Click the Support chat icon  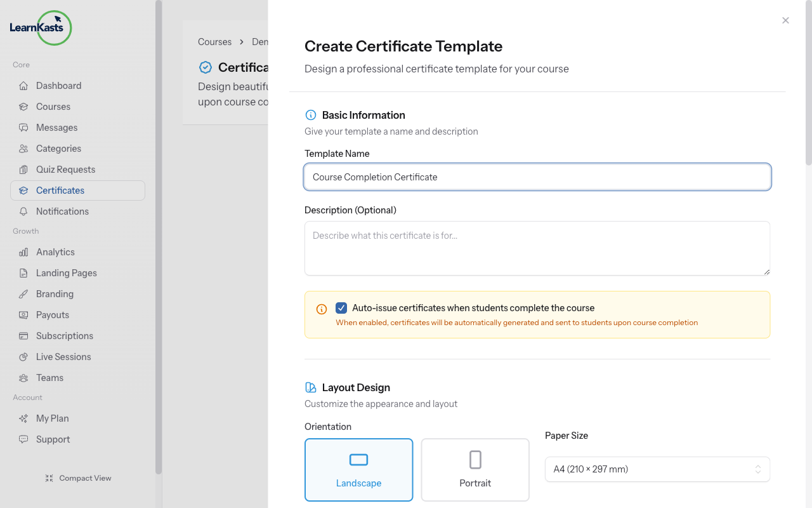23,439
